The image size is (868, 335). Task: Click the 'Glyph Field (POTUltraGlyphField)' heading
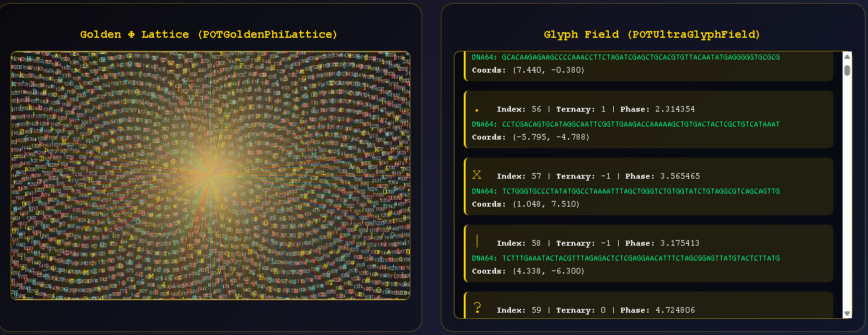click(x=652, y=35)
